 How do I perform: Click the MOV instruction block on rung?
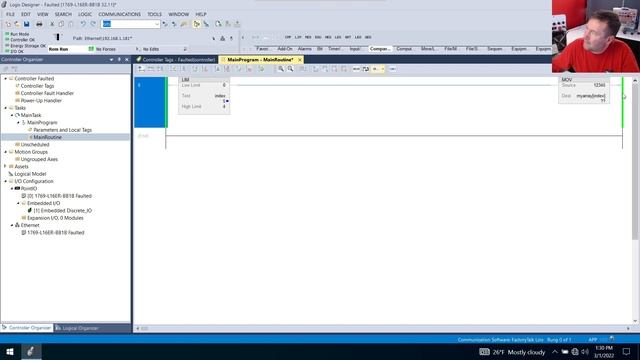[x=584, y=90]
